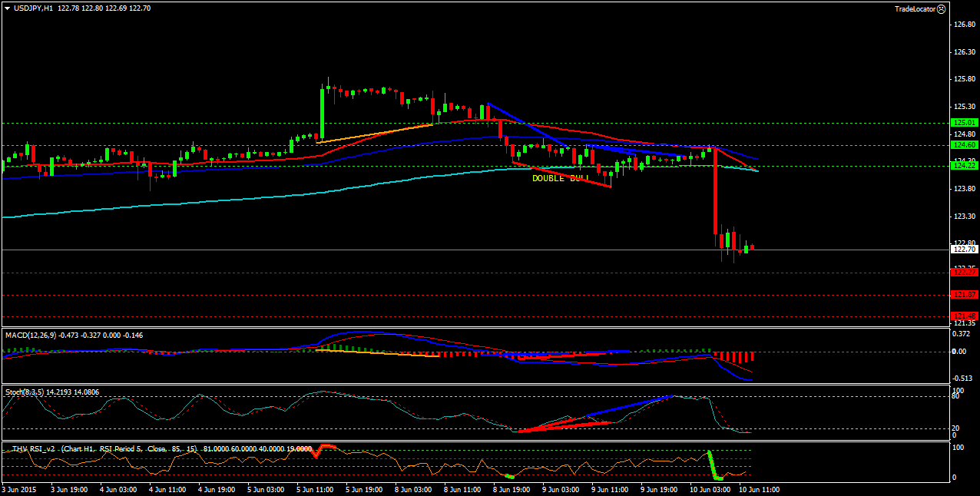Click the DOUBLE BULL text label
The height and width of the screenshot is (496, 980).
tap(561, 178)
